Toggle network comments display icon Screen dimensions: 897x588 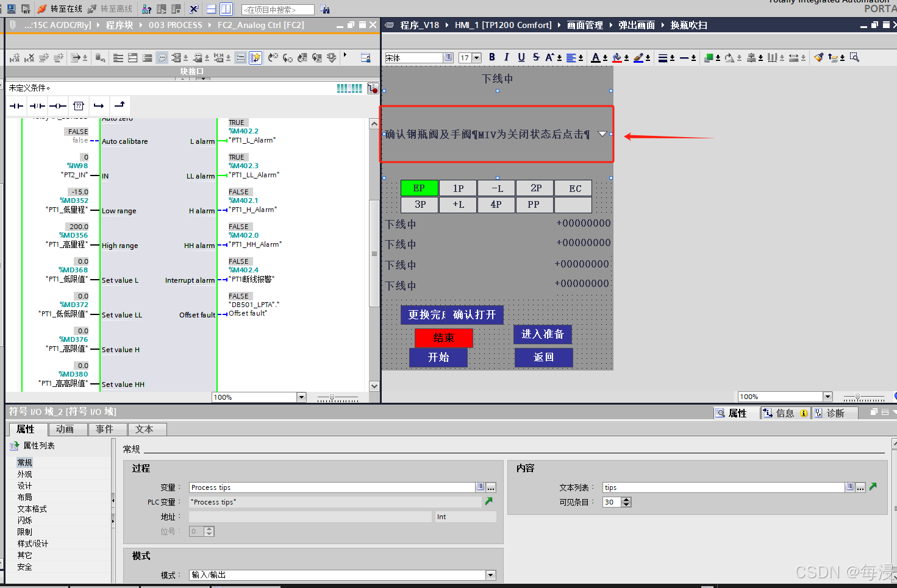coord(240,58)
